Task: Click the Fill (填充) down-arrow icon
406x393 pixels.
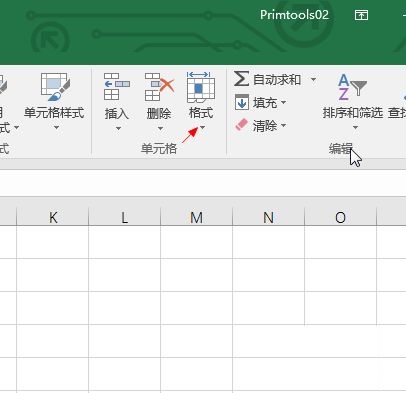Action: [x=242, y=102]
